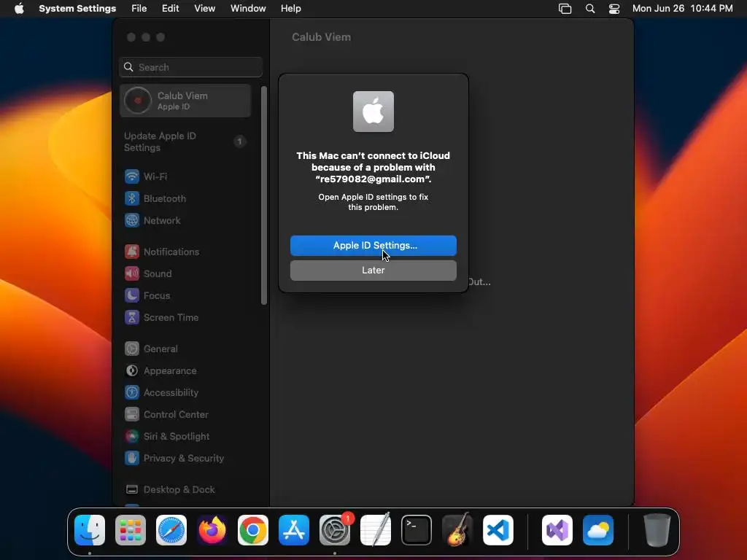Viewport: 747px width, 560px height.
Task: Click the Apple ID Settings... button
Action: [x=373, y=246]
